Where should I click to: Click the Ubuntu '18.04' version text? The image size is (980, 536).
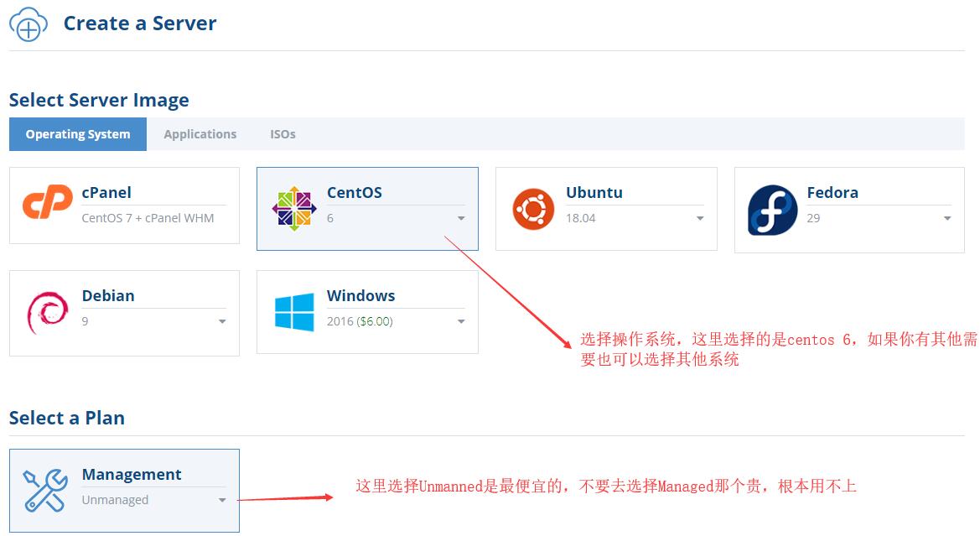pos(581,218)
